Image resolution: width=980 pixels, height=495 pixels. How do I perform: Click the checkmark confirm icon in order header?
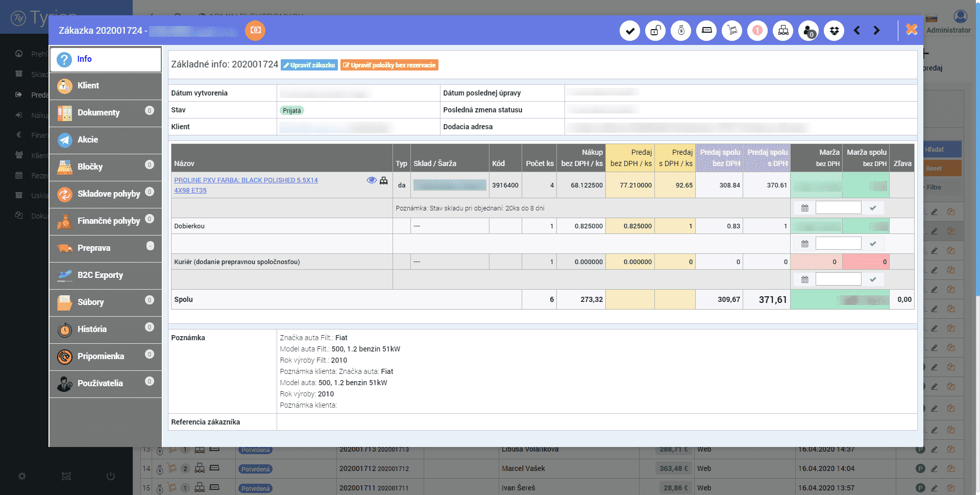pyautogui.click(x=630, y=31)
